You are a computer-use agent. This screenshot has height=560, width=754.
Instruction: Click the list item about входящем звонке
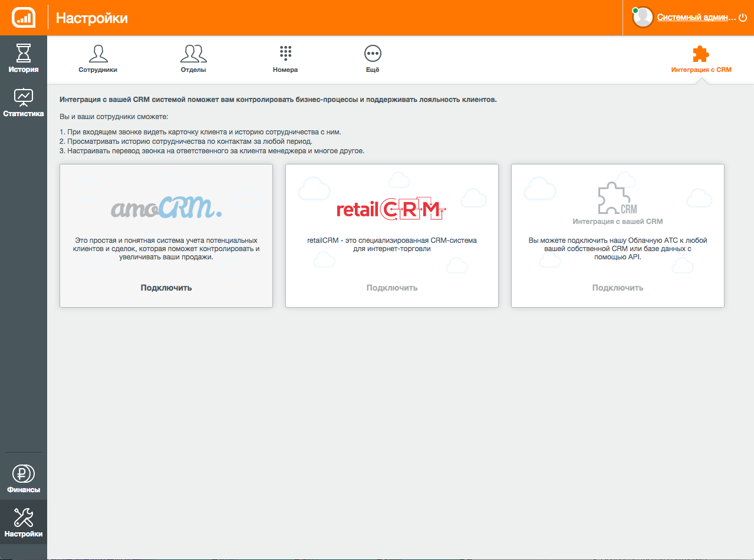click(x=200, y=131)
